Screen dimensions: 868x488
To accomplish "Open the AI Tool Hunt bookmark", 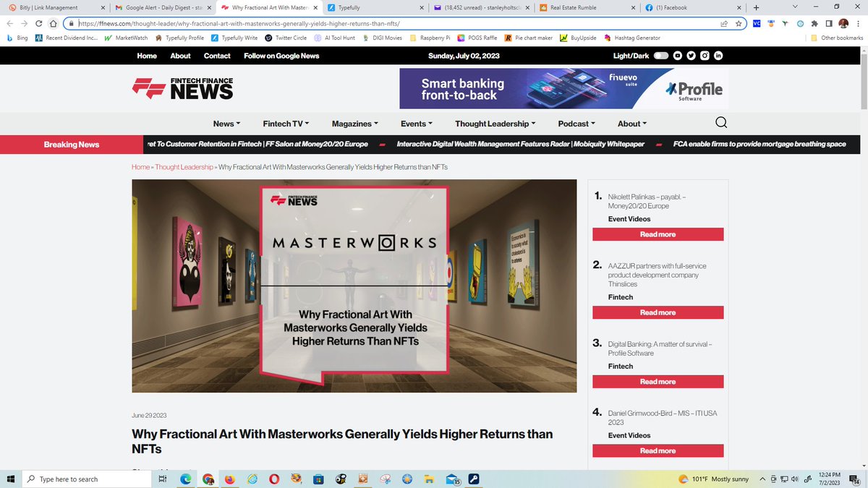I will 333,38.
